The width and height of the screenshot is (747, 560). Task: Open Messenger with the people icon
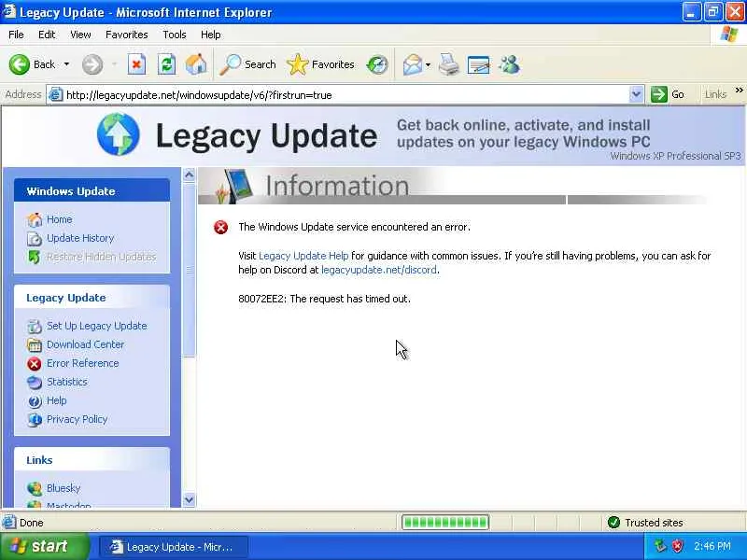point(509,64)
